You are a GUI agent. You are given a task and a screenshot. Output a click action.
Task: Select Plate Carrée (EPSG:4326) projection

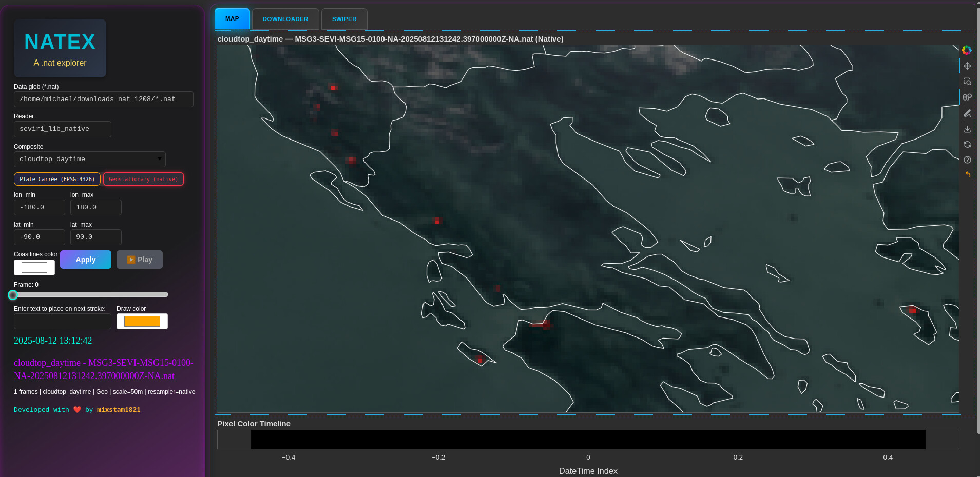point(57,179)
